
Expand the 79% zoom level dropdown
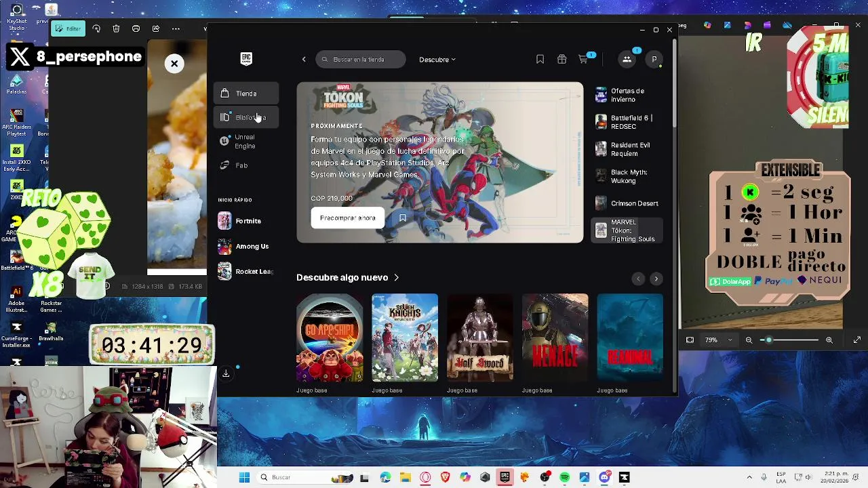(x=718, y=340)
